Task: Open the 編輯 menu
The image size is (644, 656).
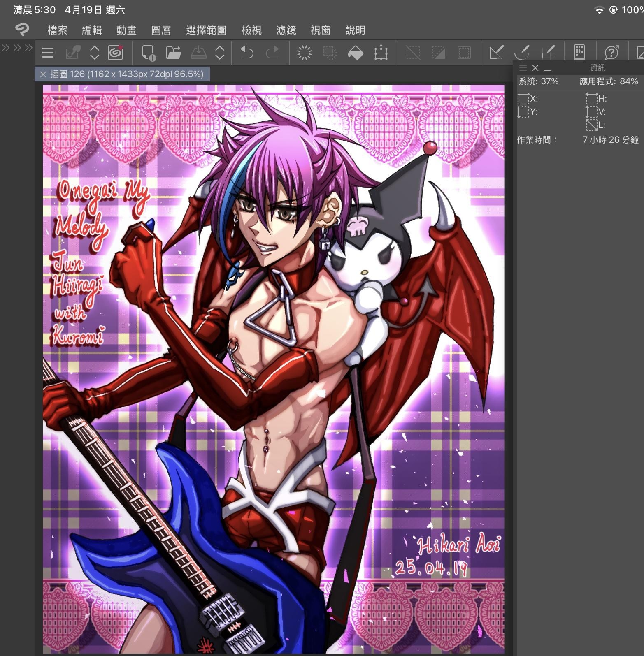Action: click(x=92, y=30)
